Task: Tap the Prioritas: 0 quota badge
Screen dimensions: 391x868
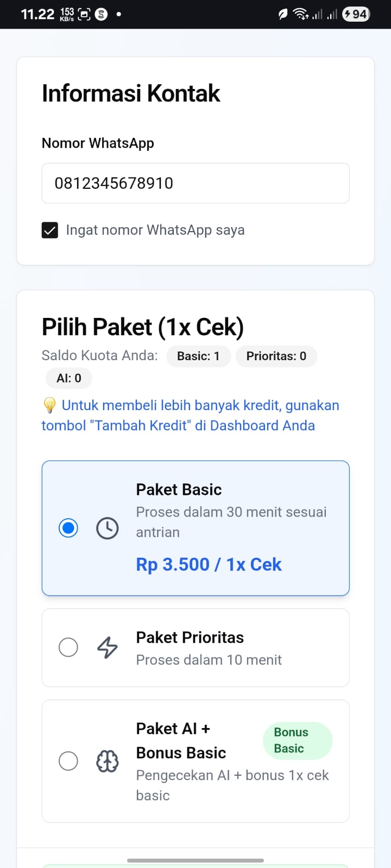Action: 276,356
